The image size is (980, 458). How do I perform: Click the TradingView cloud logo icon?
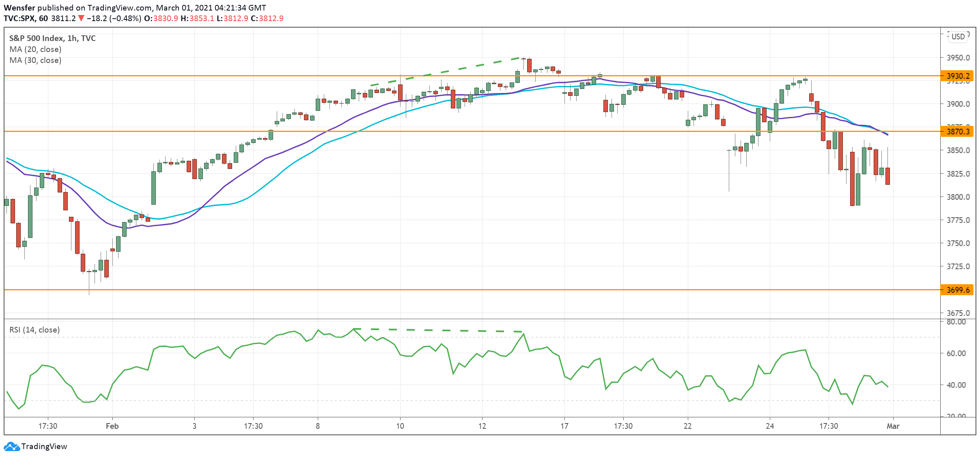(11, 446)
